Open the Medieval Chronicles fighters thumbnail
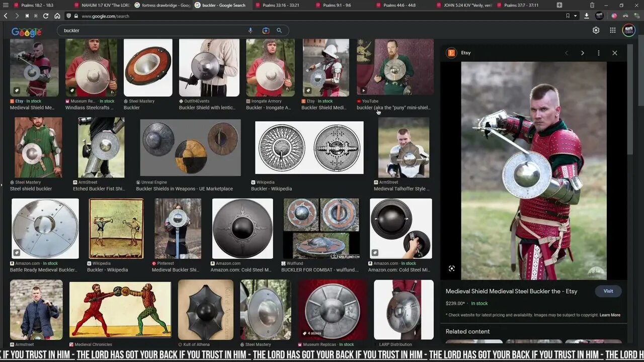Viewport: 644px width, 362px height. (x=120, y=310)
